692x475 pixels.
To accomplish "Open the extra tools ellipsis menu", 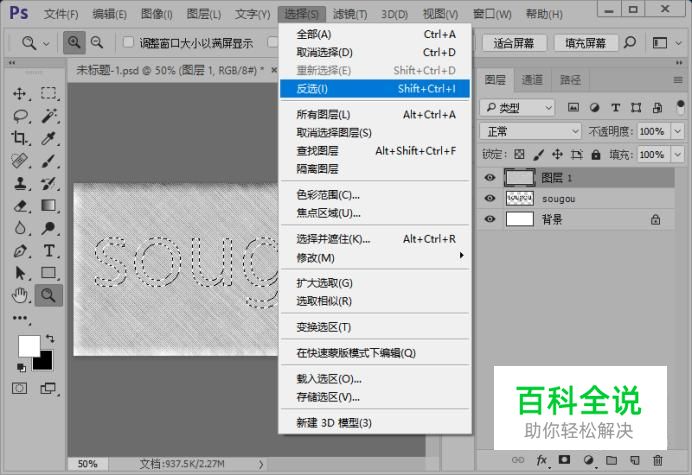I will 20,318.
